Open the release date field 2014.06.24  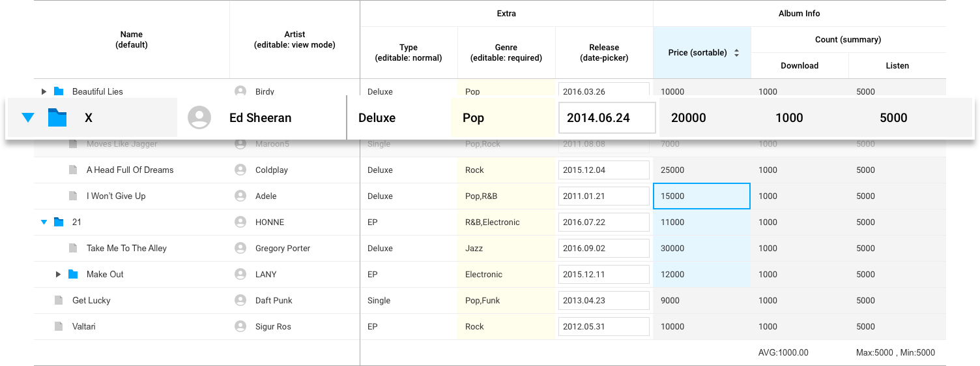tap(607, 118)
